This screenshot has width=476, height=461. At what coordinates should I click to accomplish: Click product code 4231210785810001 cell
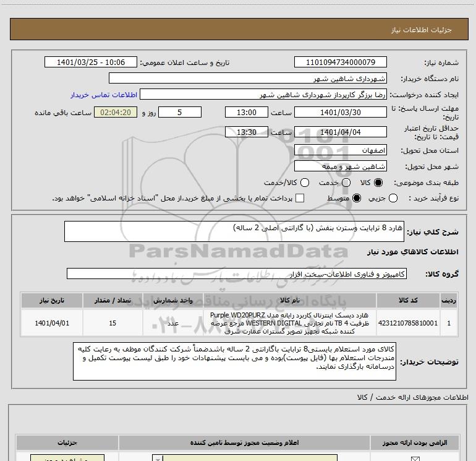(408, 323)
